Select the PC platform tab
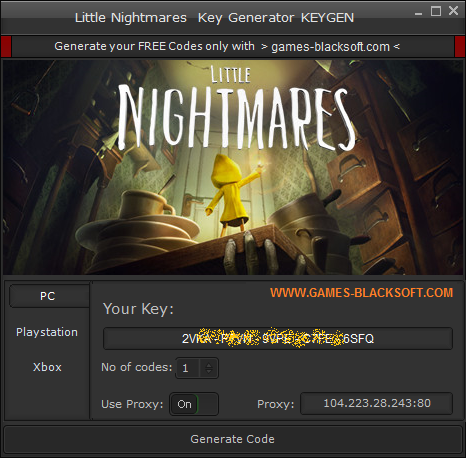This screenshot has width=466, height=458. click(49, 296)
